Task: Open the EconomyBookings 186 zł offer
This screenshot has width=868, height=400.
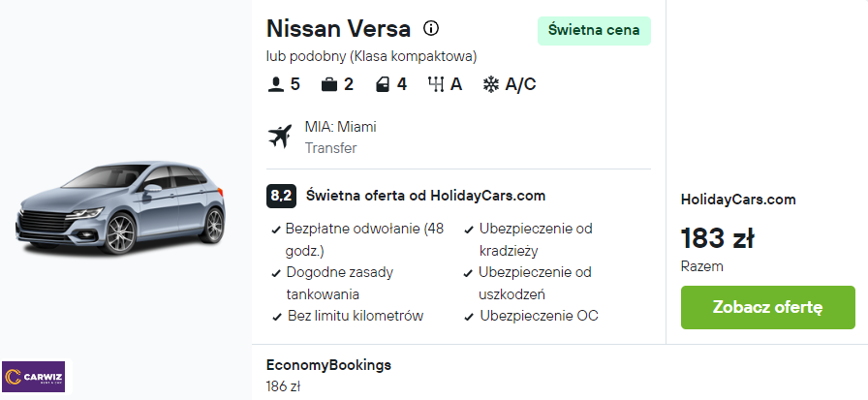Action: pyautogui.click(x=328, y=376)
